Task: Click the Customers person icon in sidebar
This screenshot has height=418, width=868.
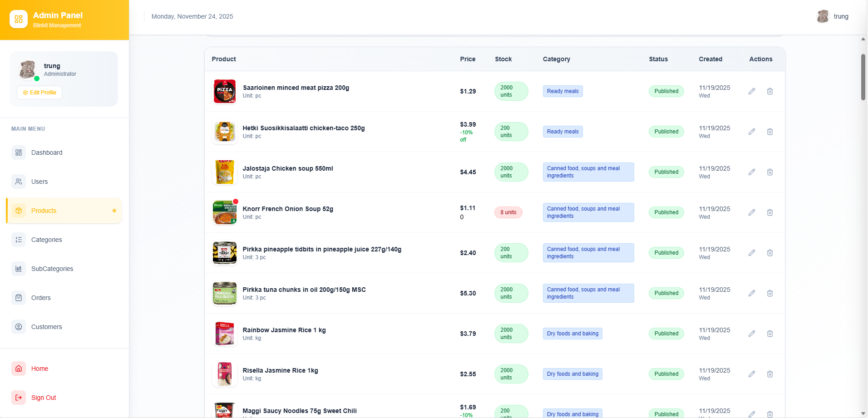Action: coord(19,327)
